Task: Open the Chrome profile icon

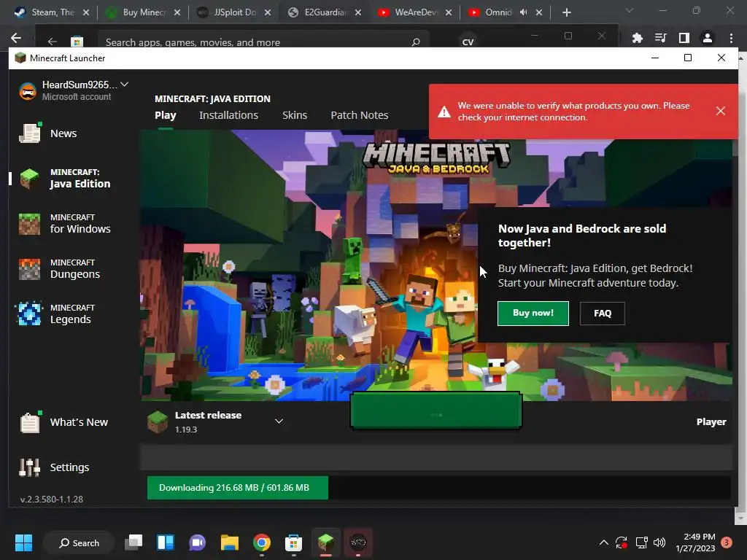Action: [x=708, y=38]
